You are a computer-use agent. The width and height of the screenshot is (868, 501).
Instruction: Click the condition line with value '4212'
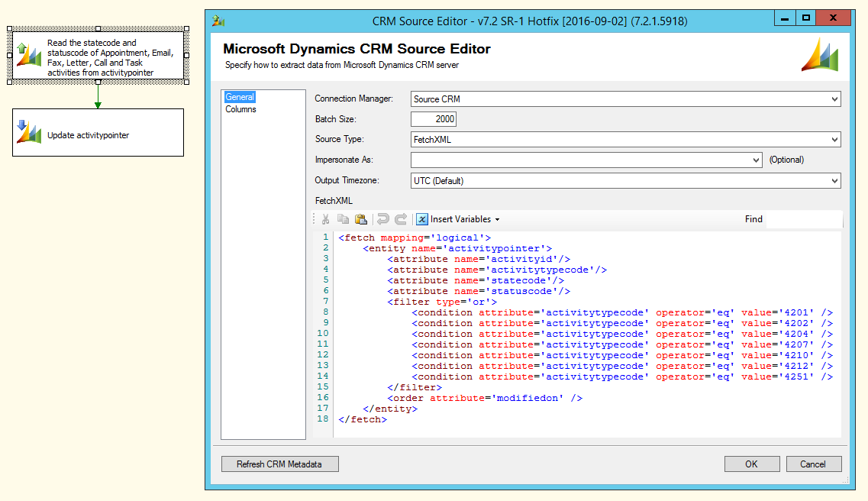pyautogui.click(x=622, y=366)
